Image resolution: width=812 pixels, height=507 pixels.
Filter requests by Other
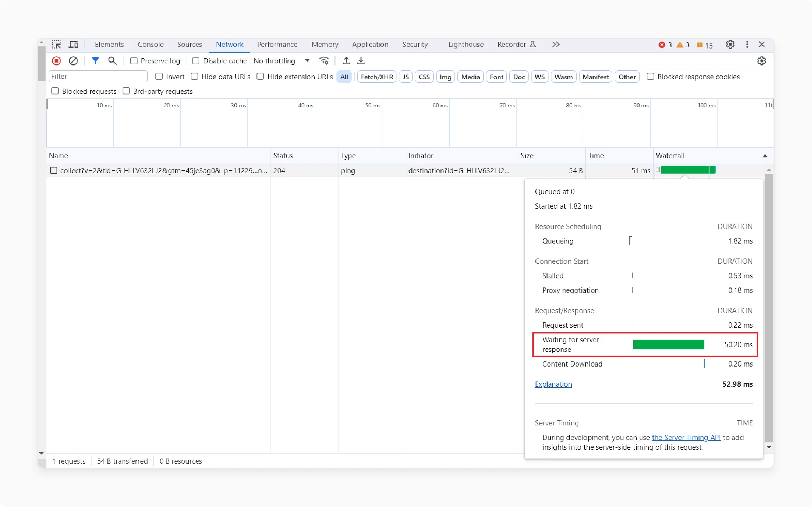627,77
